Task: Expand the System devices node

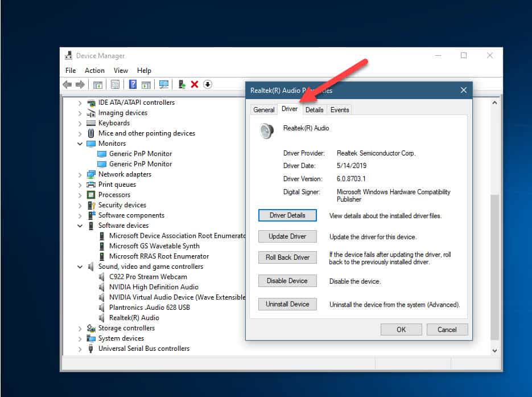Action: click(80, 339)
